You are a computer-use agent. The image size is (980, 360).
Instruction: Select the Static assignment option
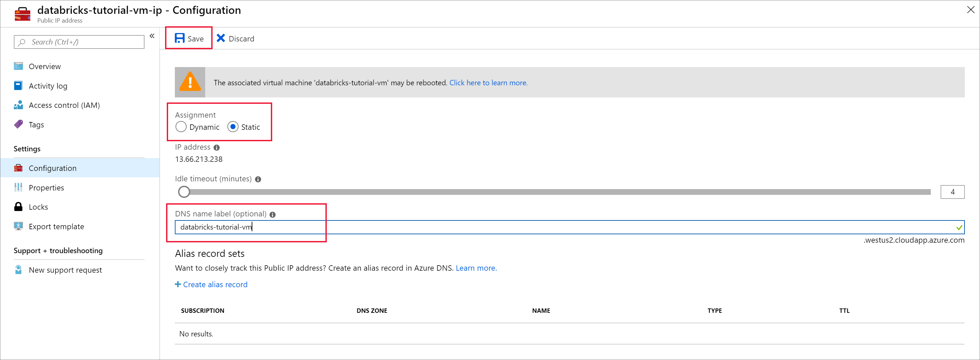click(233, 127)
